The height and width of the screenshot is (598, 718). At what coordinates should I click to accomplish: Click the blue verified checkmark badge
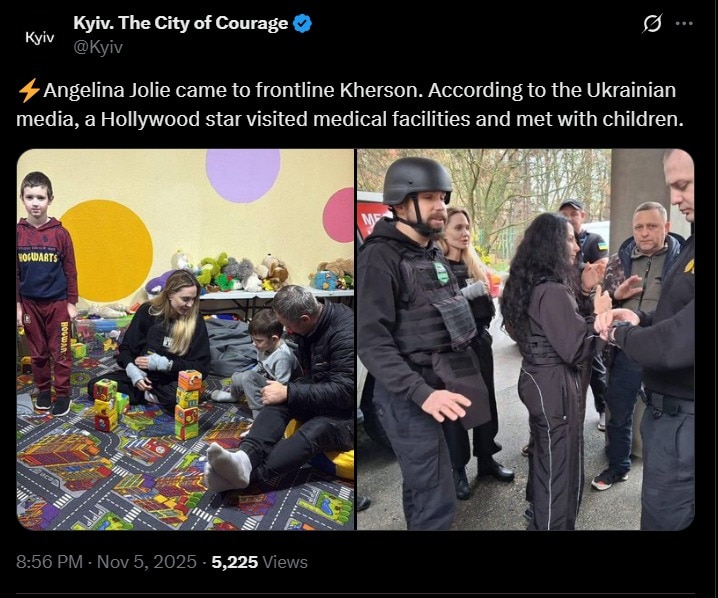(302, 23)
